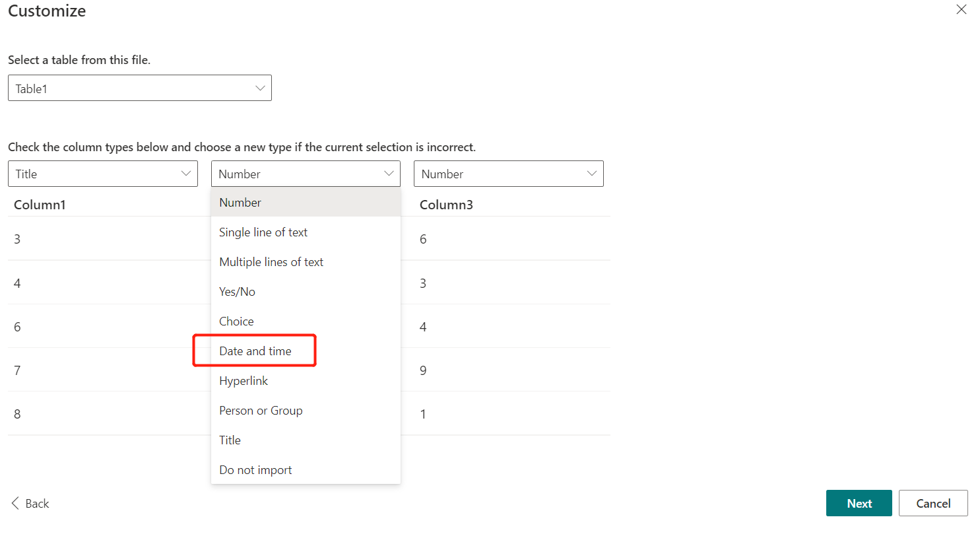
Task: Select Do not import option
Action: click(x=306, y=470)
